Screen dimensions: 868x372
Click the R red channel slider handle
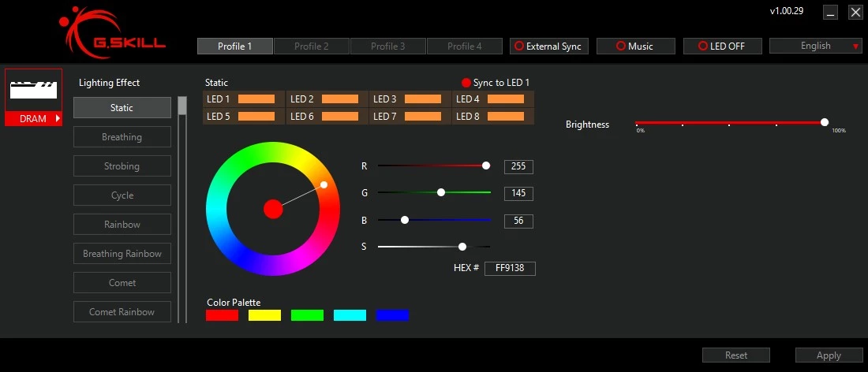click(486, 166)
